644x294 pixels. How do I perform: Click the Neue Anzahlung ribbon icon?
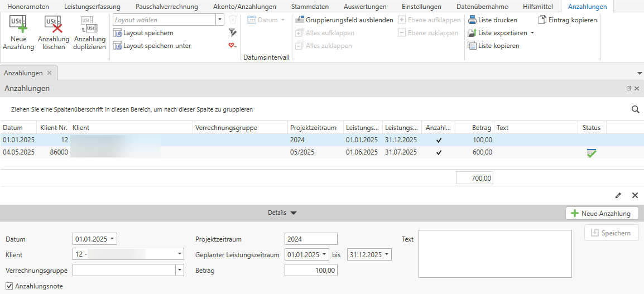18,26
